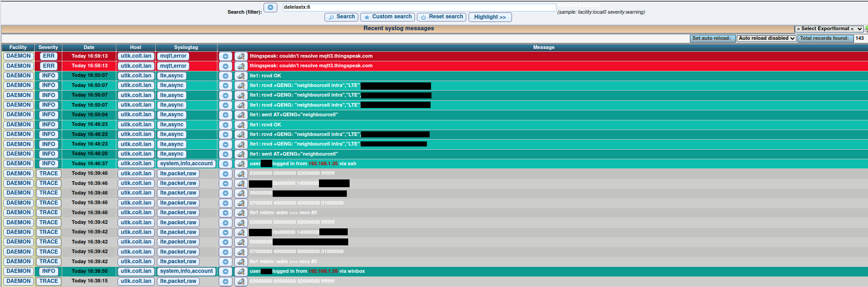868x287 pixels.
Task: Click ERR severity in 16:59:13 row
Action: [x=49, y=56]
